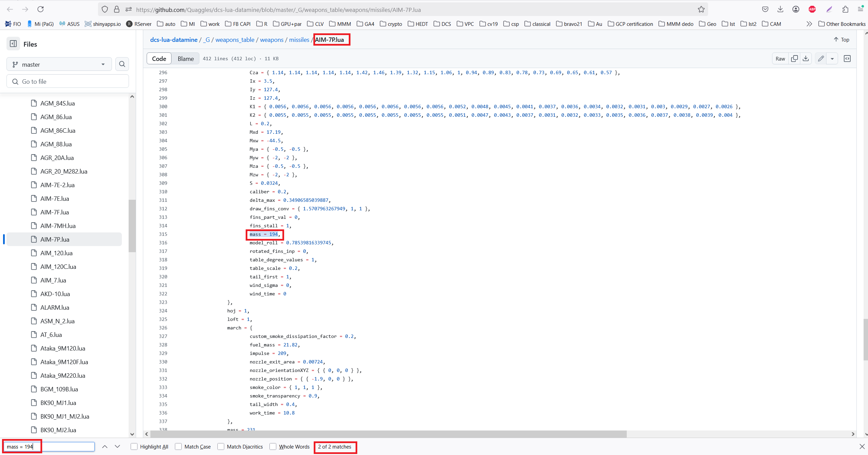868x455 pixels.
Task: Focus the find-in-page text field
Action: [x=49, y=446]
